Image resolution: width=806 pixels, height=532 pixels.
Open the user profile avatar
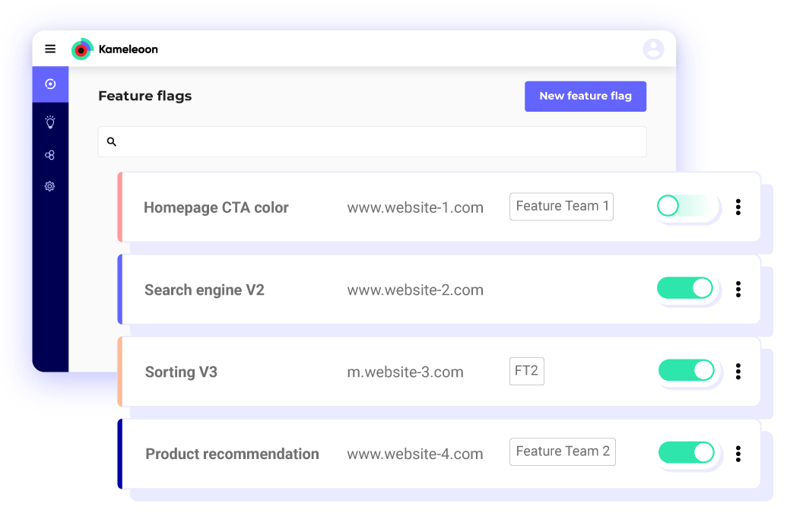pyautogui.click(x=653, y=49)
